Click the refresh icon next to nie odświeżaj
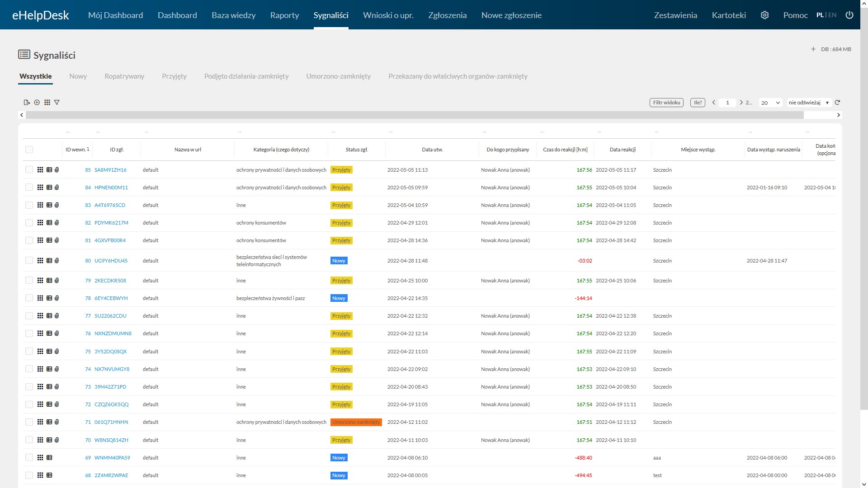This screenshot has width=868, height=488. [837, 103]
